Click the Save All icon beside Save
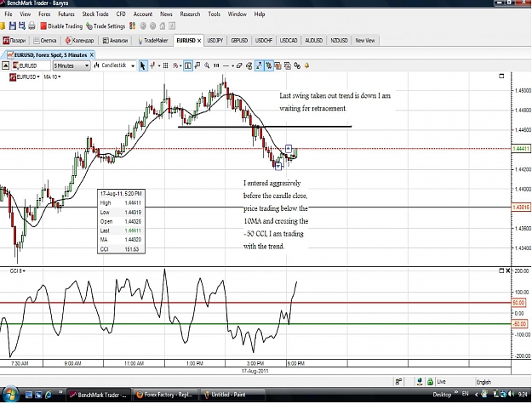The height and width of the screenshot is (404, 532). [x=22, y=26]
